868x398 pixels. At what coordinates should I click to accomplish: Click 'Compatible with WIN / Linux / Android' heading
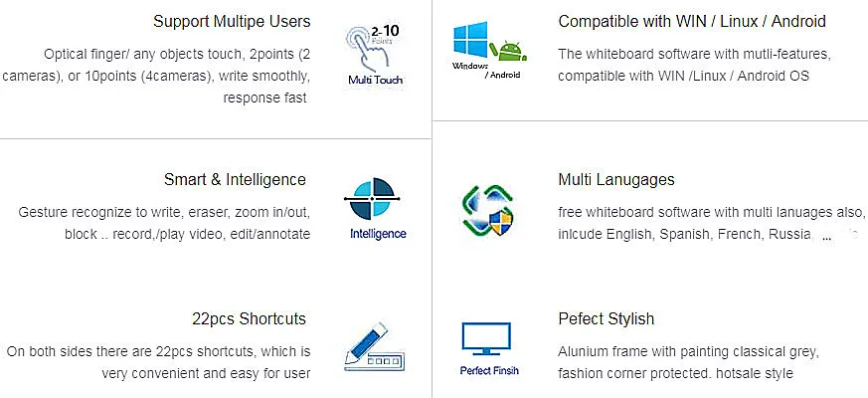(x=692, y=21)
